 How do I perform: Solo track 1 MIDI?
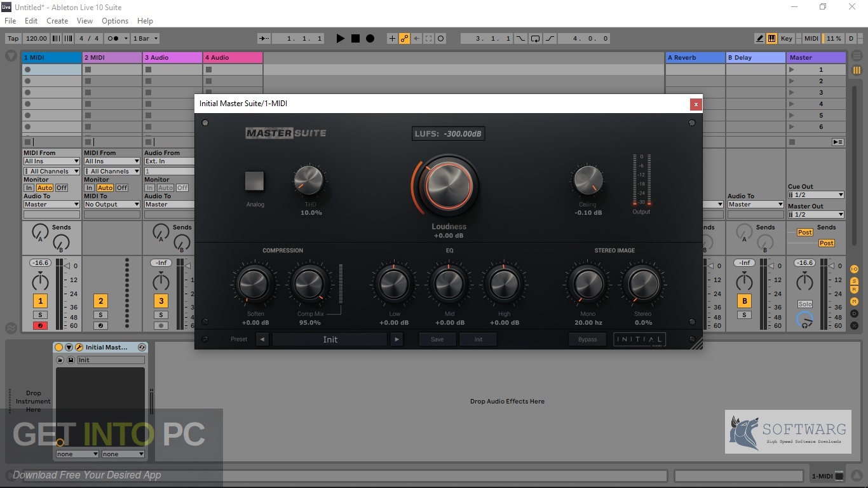click(41, 315)
